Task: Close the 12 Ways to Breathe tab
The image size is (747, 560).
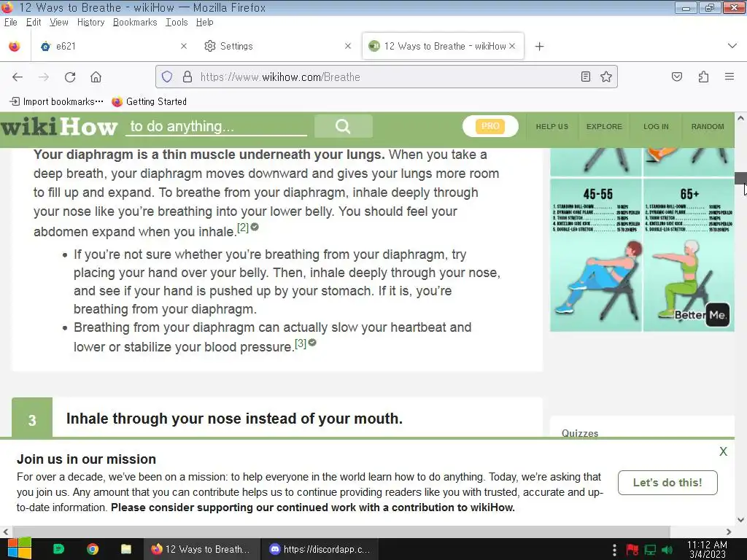Action: coord(512,46)
